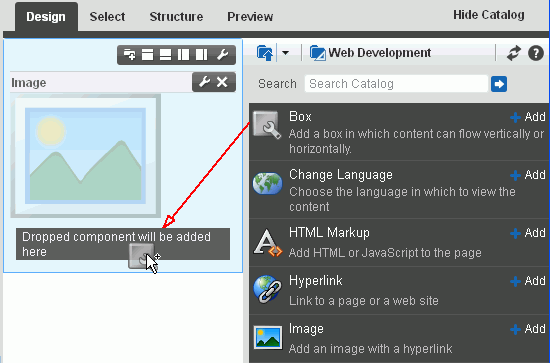The width and height of the screenshot is (550, 363).
Task: Add the Box component
Action: point(528,117)
